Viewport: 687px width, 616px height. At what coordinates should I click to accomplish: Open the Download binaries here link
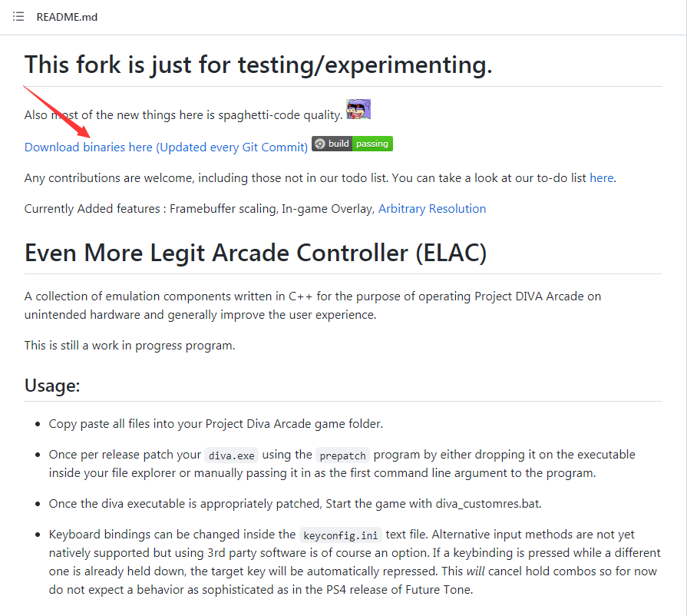[x=166, y=147]
